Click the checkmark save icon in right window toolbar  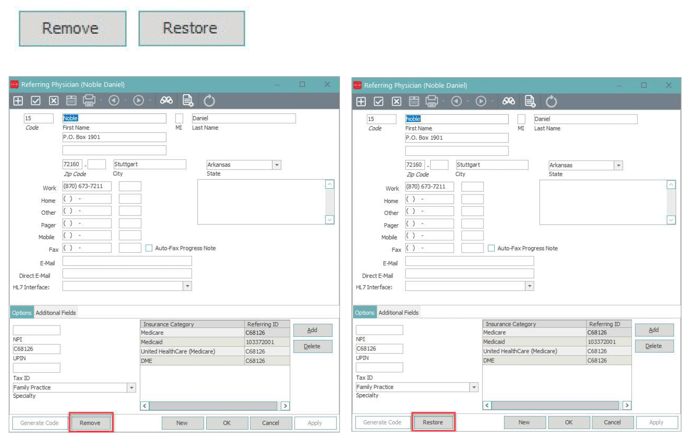coord(378,101)
